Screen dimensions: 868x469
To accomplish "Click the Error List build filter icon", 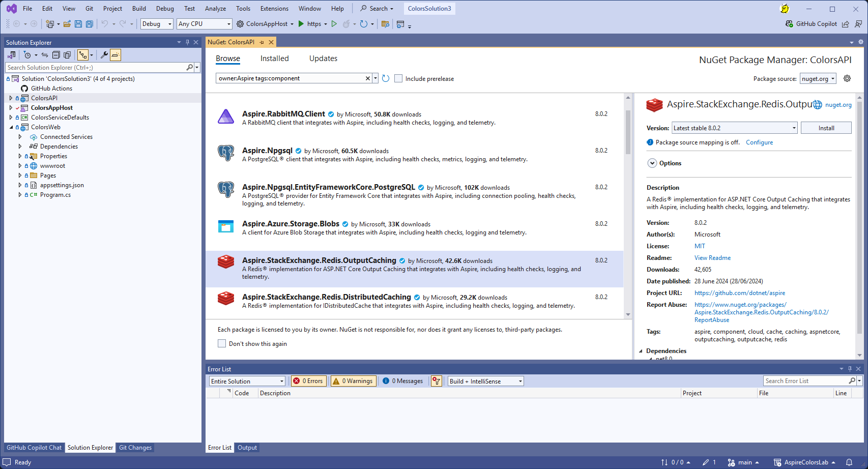I will tap(436, 381).
